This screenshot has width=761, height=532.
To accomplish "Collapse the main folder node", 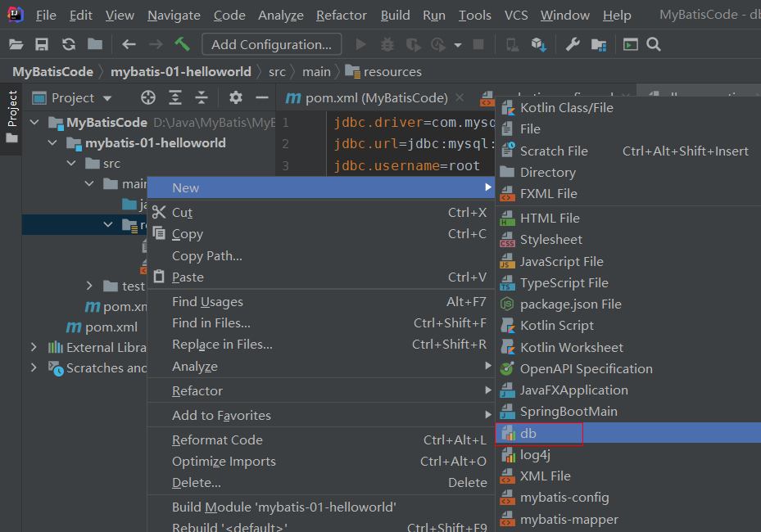I will pyautogui.click(x=88, y=184).
